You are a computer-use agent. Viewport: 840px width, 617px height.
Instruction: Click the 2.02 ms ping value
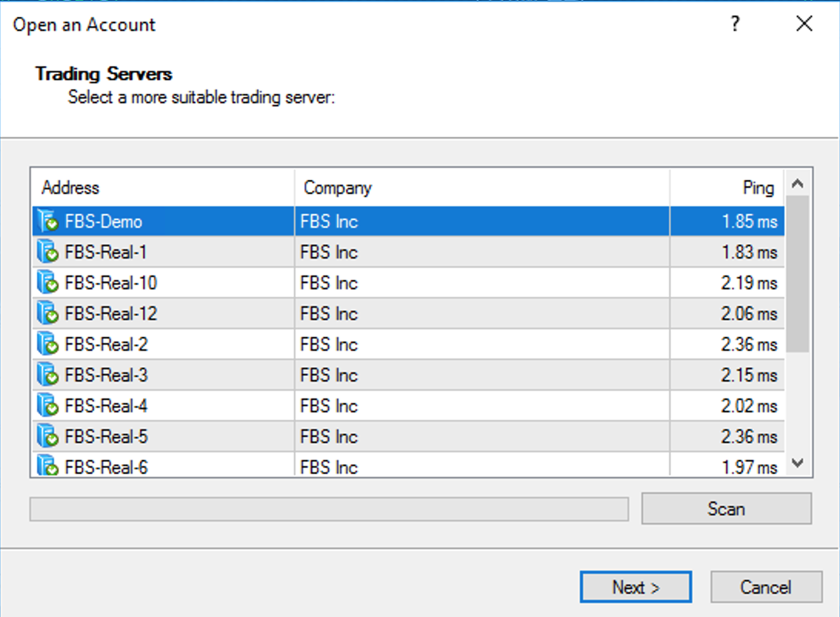(x=749, y=406)
